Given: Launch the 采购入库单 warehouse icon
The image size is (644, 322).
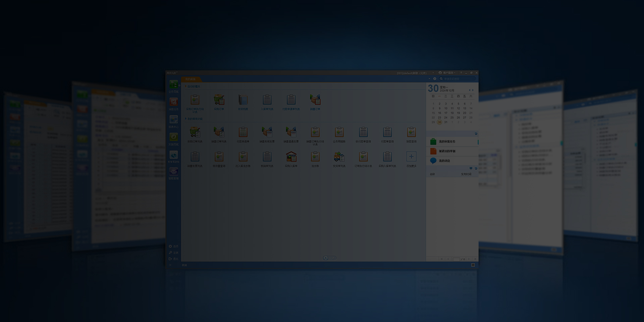Looking at the screenshot, I should coord(291,157).
